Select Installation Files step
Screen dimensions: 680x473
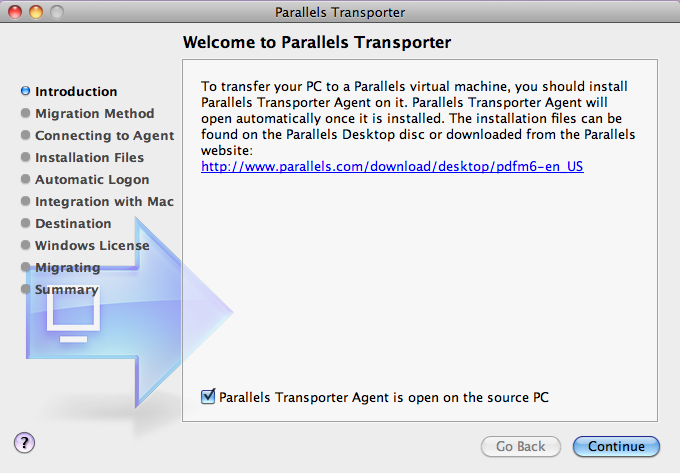coord(89,157)
